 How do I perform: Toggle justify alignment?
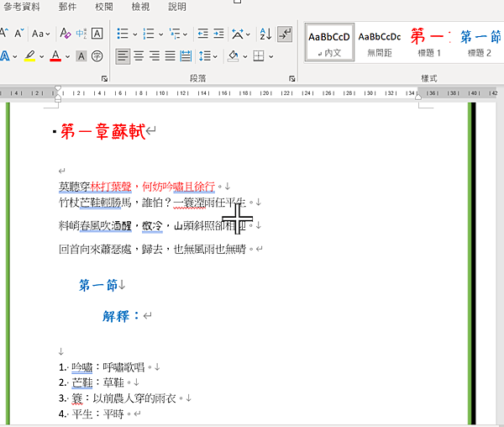tap(171, 56)
